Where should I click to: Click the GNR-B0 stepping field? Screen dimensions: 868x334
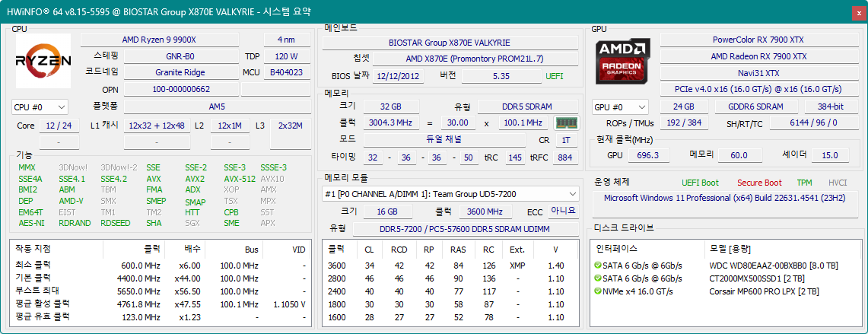tap(180, 56)
